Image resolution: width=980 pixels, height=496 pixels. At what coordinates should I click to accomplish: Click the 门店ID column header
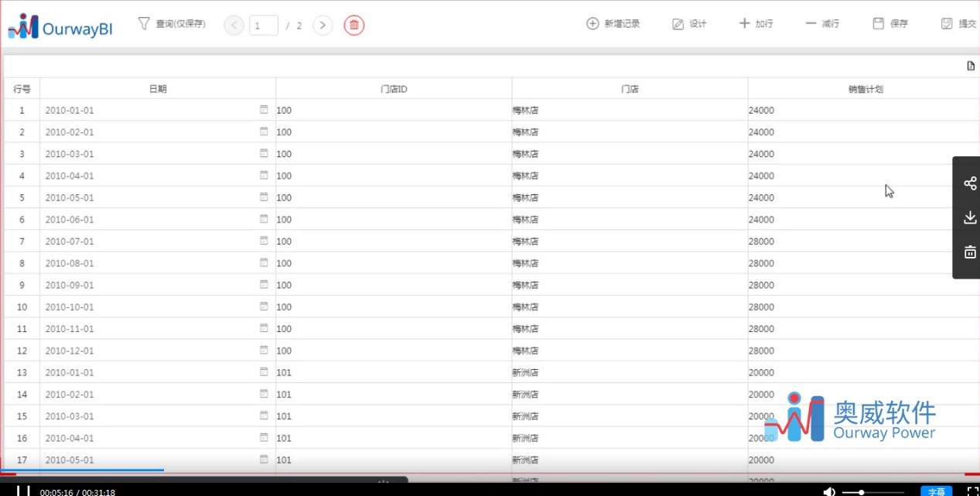point(394,89)
